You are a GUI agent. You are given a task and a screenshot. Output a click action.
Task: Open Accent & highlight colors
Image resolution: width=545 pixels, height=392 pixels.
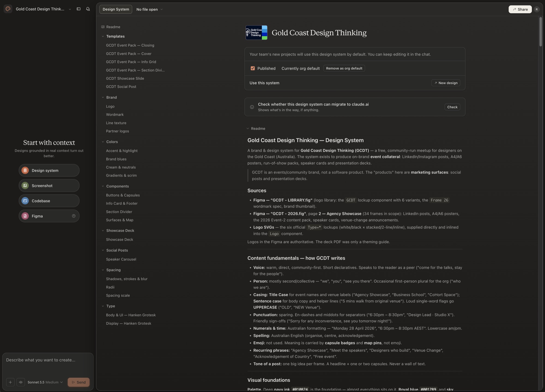click(122, 151)
